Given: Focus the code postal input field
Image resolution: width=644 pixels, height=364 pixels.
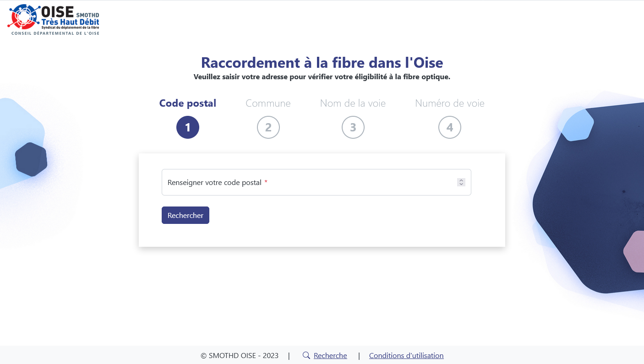Looking at the screenshot, I should coord(317,182).
